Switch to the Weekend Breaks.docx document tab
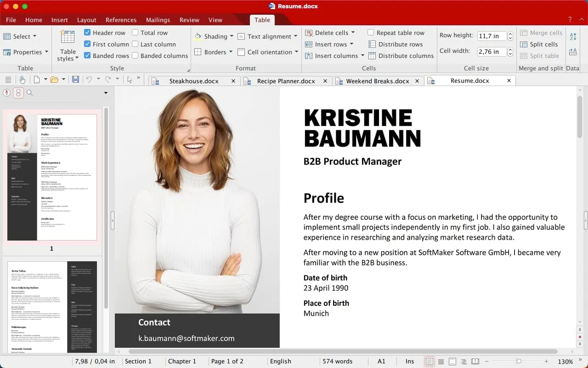Screen dimensions: 588x368 coord(378,80)
